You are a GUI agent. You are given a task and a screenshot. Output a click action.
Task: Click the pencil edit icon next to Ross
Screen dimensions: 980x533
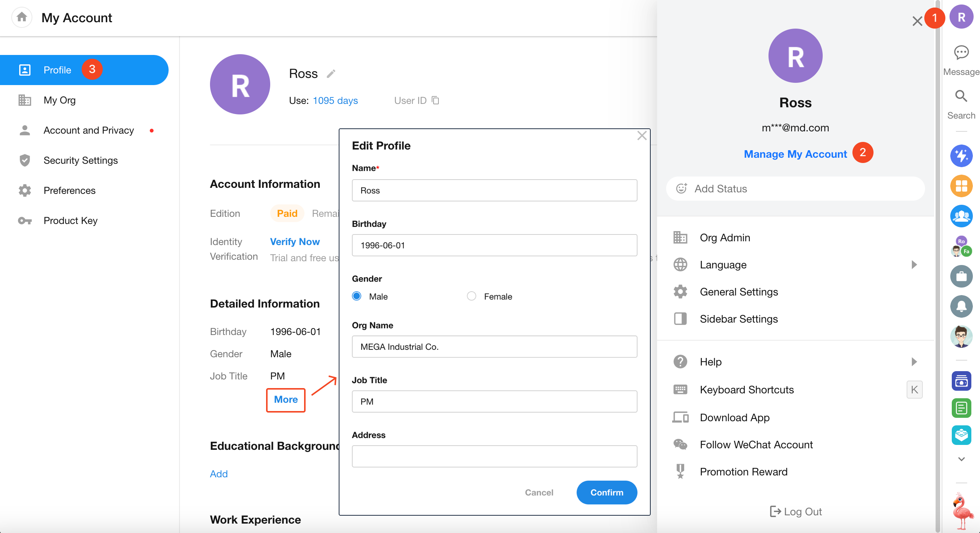[x=330, y=73]
